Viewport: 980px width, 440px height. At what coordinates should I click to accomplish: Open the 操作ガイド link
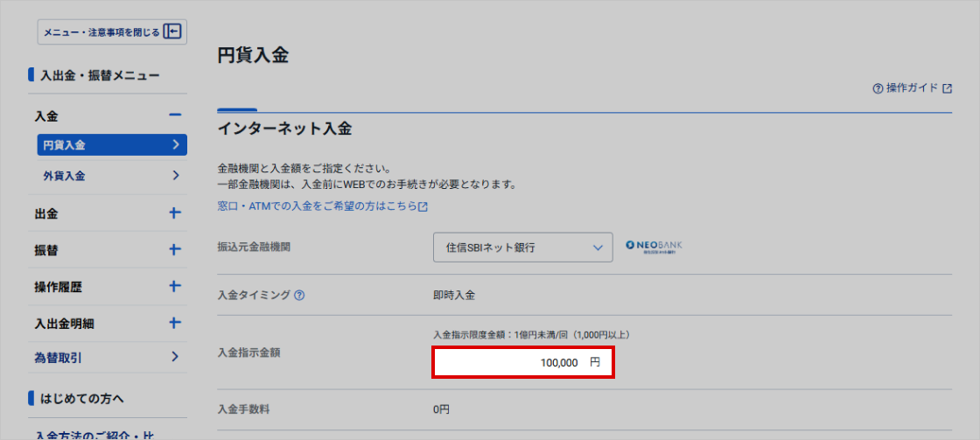click(912, 88)
